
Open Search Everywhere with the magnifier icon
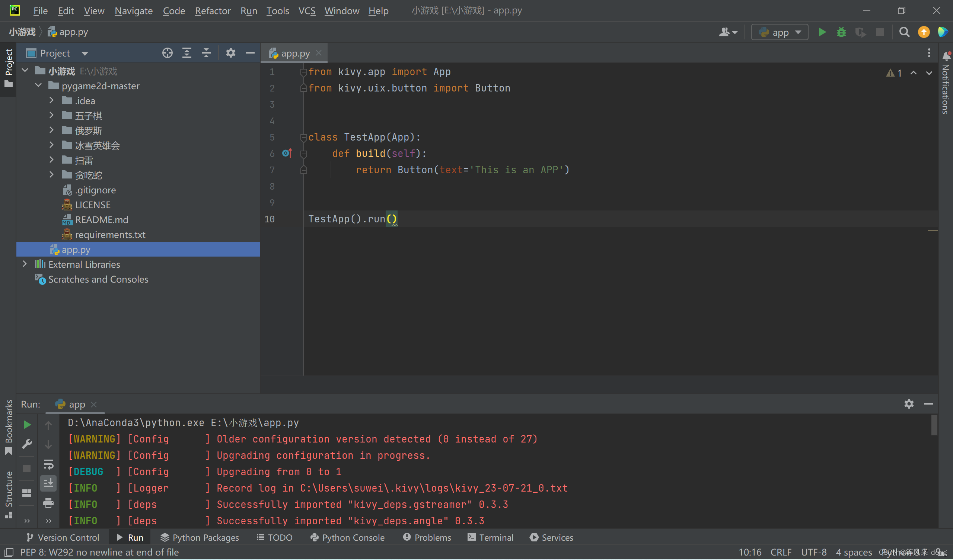[x=904, y=32]
